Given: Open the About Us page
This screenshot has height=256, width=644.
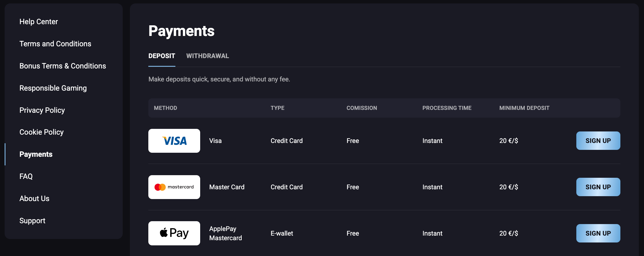Looking at the screenshot, I should (34, 198).
